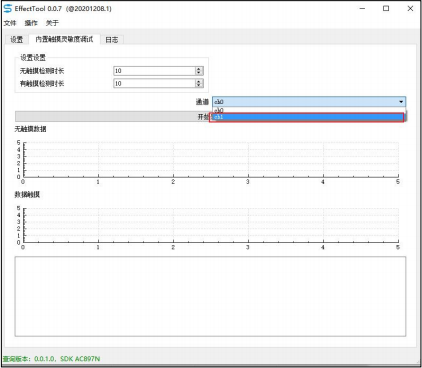Click status bar version text SDK AC897N
This screenshot has width=422, height=368.
[x=80, y=359]
